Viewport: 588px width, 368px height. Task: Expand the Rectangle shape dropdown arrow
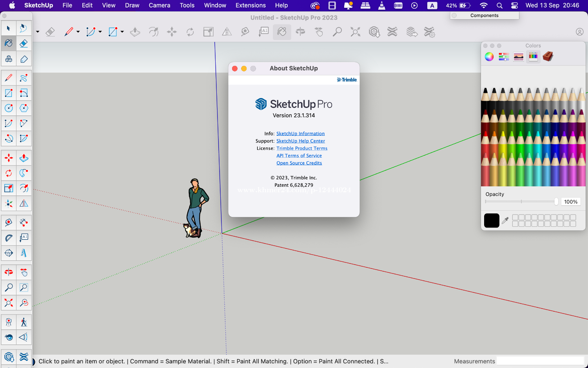click(x=122, y=32)
